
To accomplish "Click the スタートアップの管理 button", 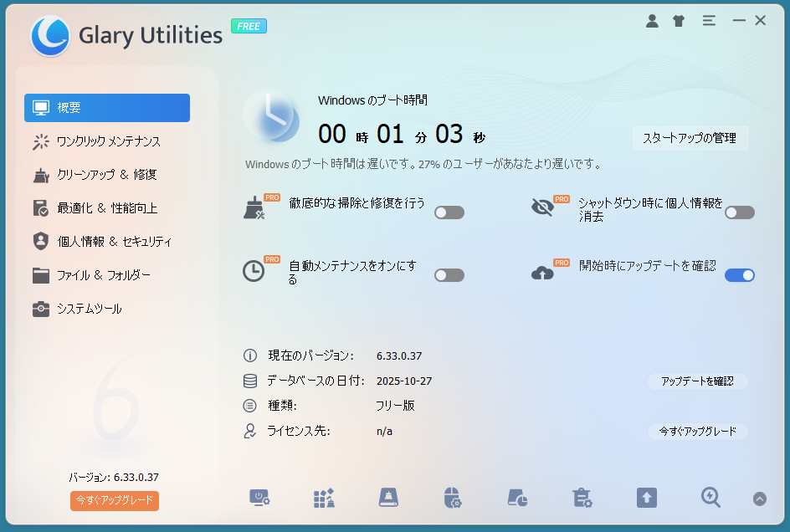I will pyautogui.click(x=690, y=138).
